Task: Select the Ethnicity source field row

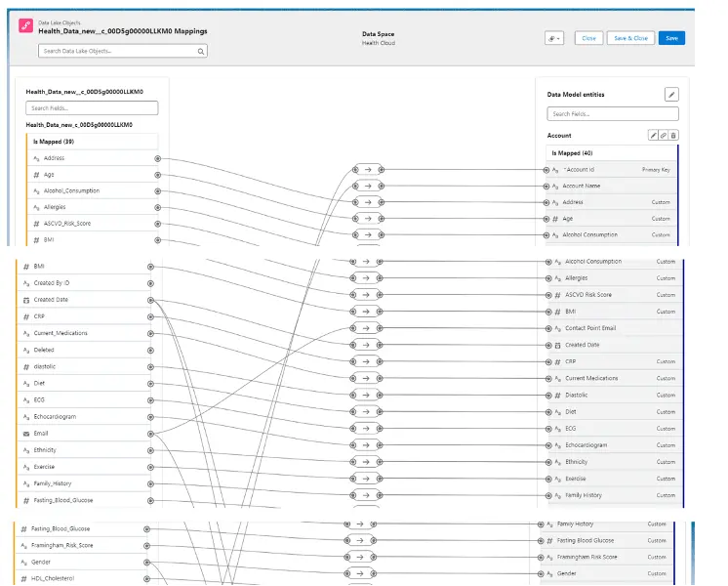Action: pos(85,450)
